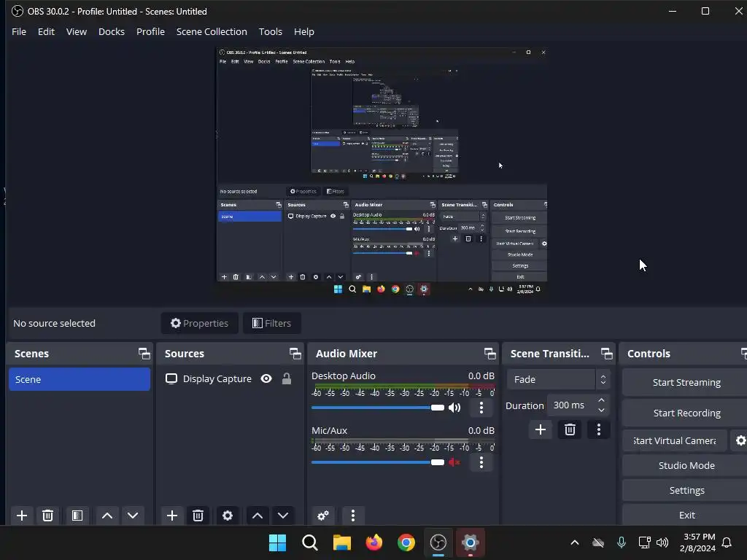Screen dimensions: 747x560
Task: Decrease transition duration stepper down
Action: tap(601, 411)
